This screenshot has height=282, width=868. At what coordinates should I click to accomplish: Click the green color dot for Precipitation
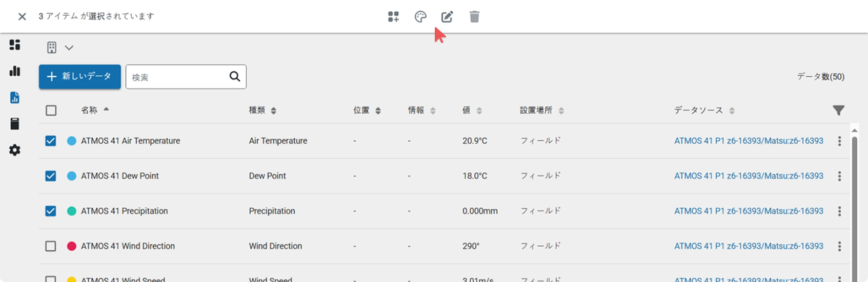click(x=72, y=211)
